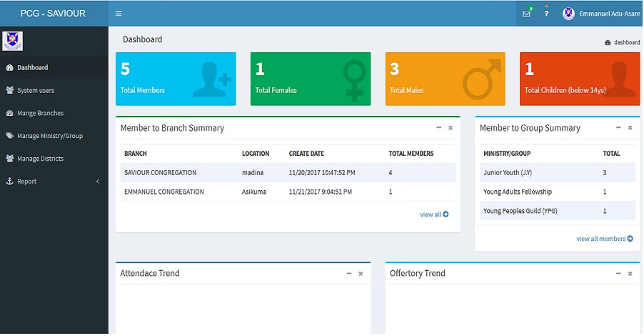Click the Manage Ministry/Group tag icon

coord(9,135)
